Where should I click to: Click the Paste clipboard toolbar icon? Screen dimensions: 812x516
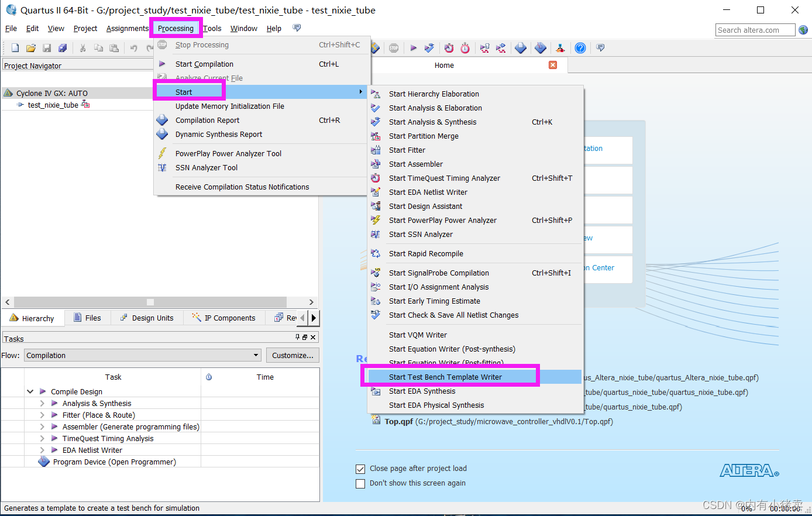click(x=114, y=48)
